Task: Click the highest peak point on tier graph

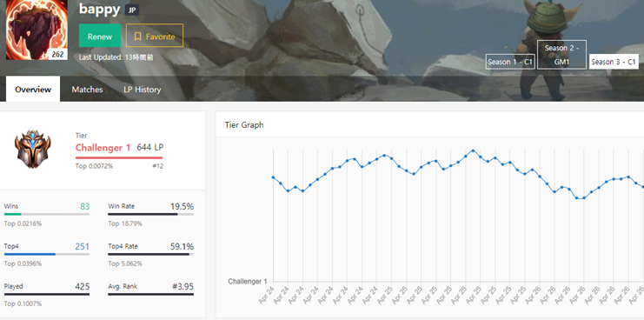Action: [473, 150]
